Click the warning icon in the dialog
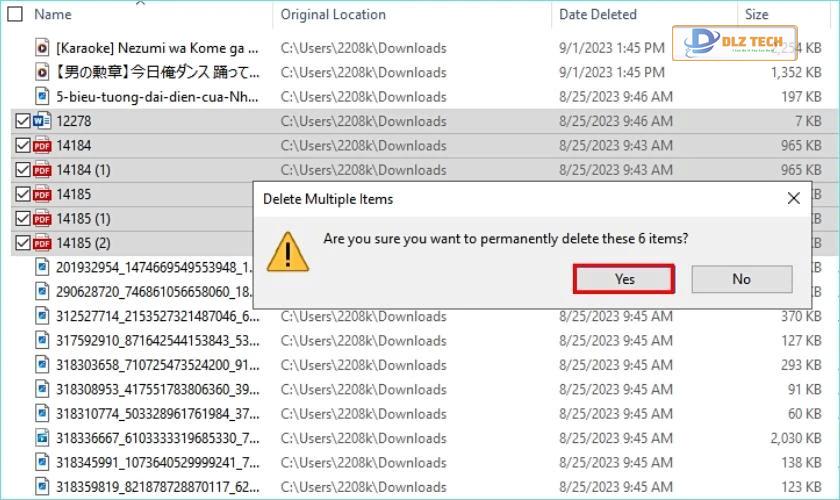840x500 pixels. 288,252
